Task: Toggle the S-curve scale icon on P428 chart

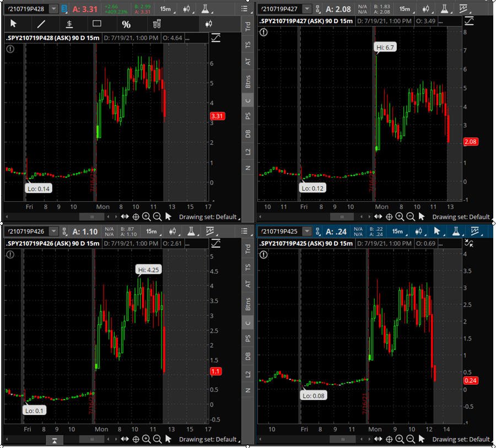Action: point(215,38)
